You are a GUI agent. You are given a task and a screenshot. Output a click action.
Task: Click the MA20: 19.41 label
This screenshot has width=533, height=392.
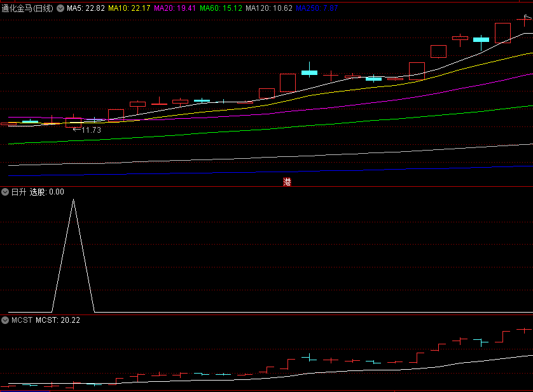click(175, 8)
